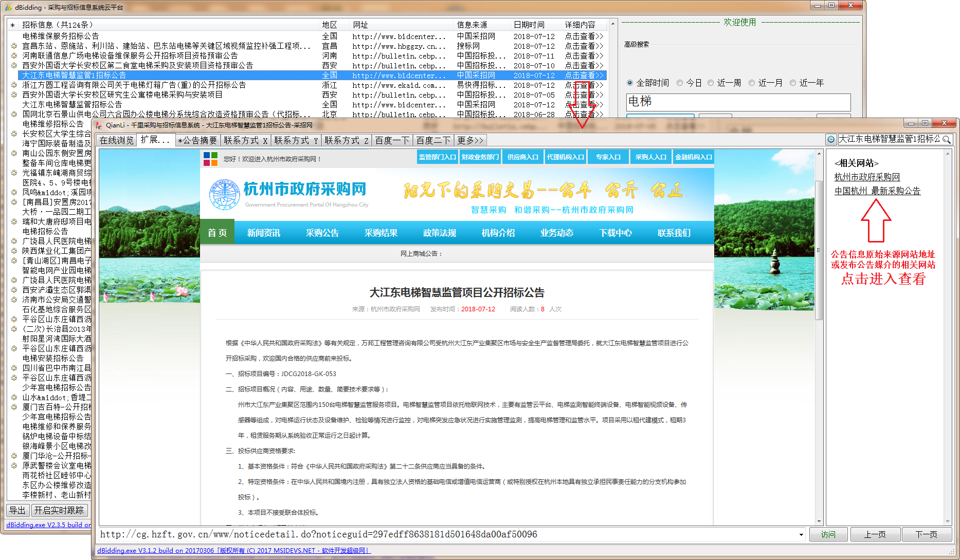
Task: Open the 中国杭州_最新采购公告 link
Action: pos(877,191)
